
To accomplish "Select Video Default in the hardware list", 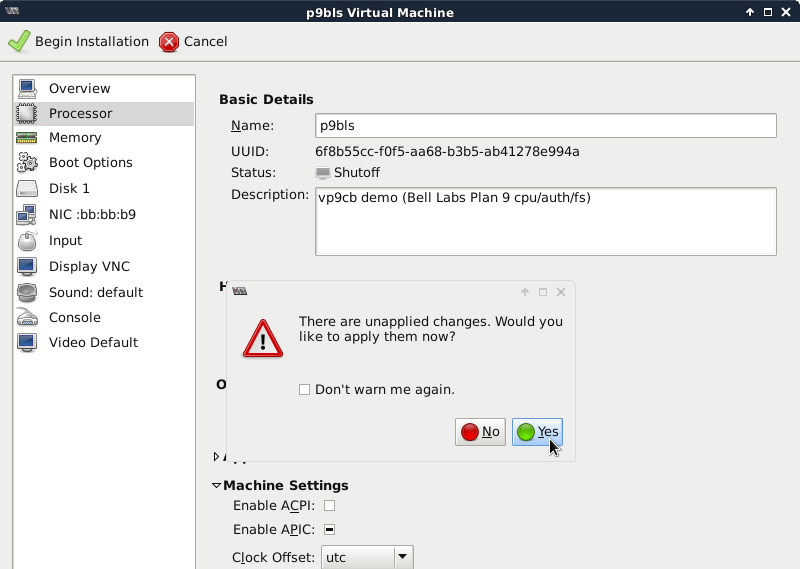I will (93, 343).
